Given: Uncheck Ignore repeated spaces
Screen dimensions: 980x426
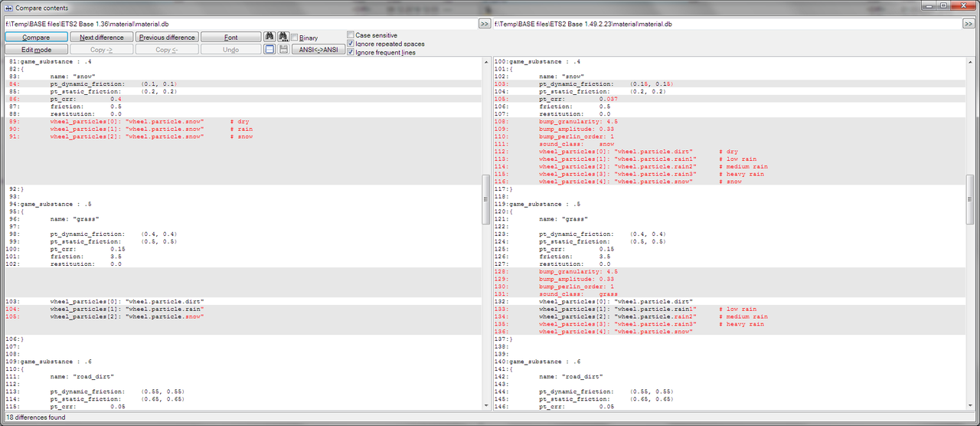Looking at the screenshot, I should 351,44.
